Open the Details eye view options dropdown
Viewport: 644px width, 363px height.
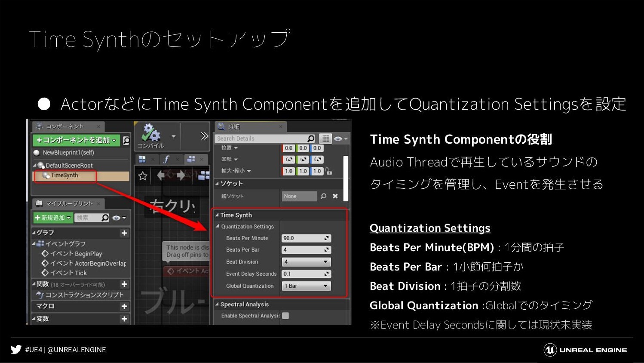340,138
